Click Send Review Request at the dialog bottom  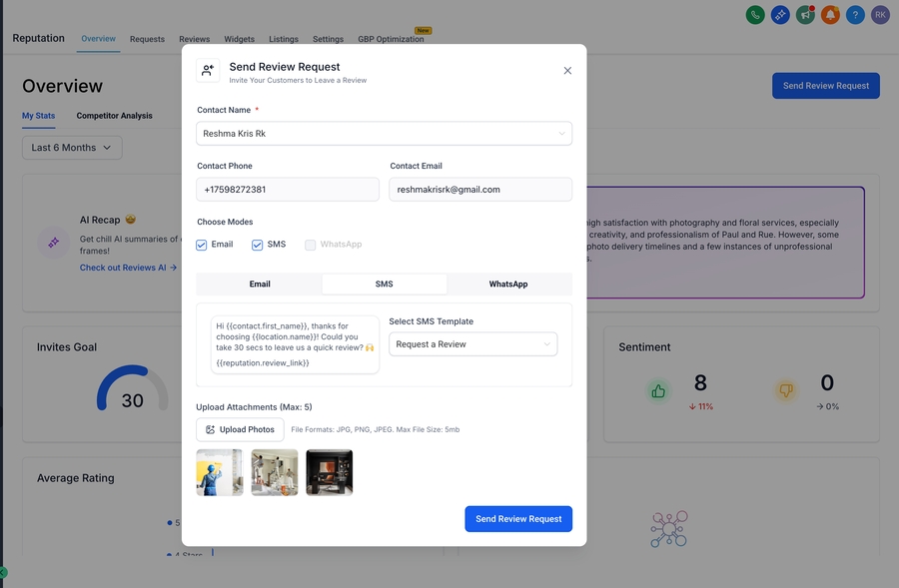point(518,519)
